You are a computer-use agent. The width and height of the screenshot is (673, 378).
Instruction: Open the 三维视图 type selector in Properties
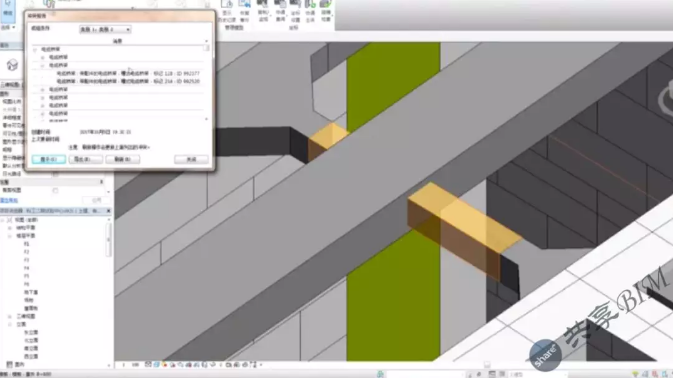click(11, 85)
